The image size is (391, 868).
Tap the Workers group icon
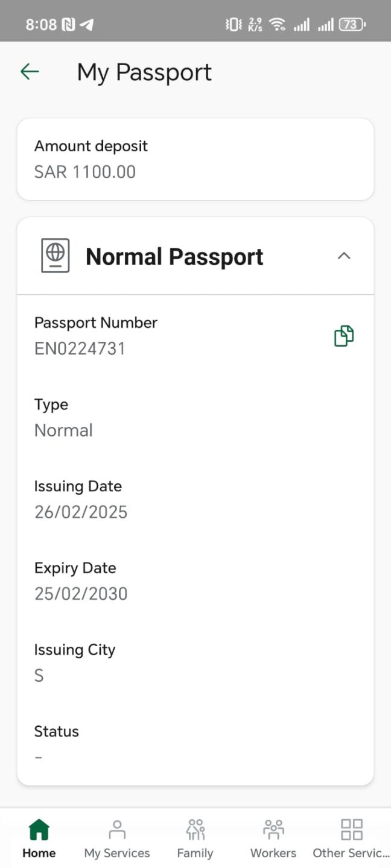[273, 829]
